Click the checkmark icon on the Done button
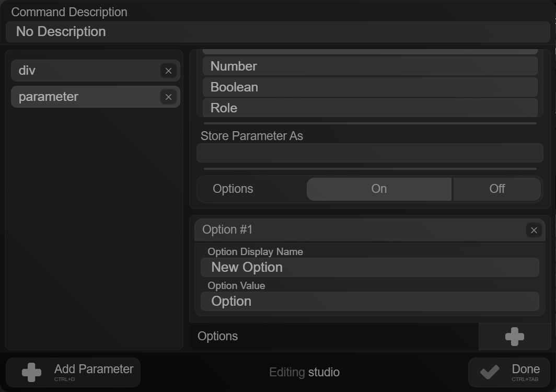Image resolution: width=556 pixels, height=392 pixels. tap(489, 372)
